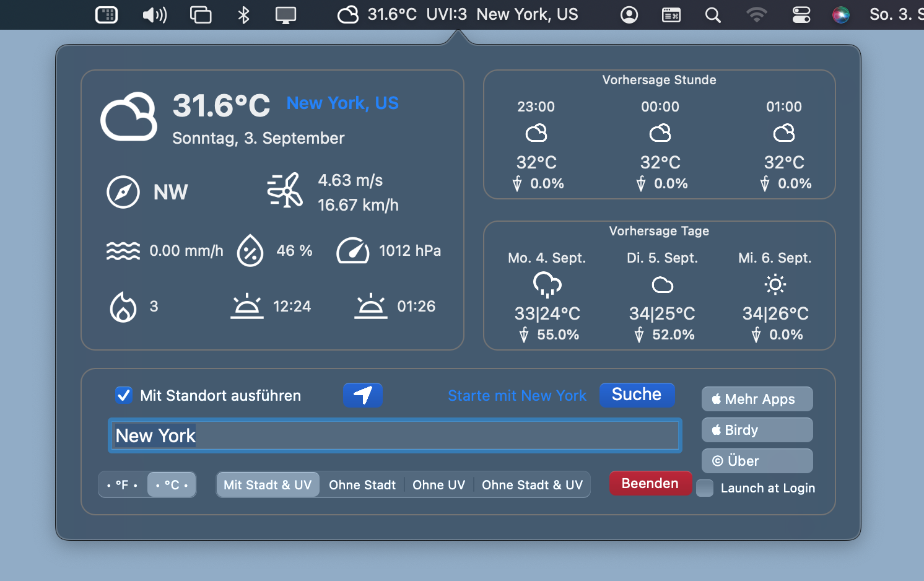The width and height of the screenshot is (924, 581).
Task: Click the location arrow button
Action: (x=363, y=395)
